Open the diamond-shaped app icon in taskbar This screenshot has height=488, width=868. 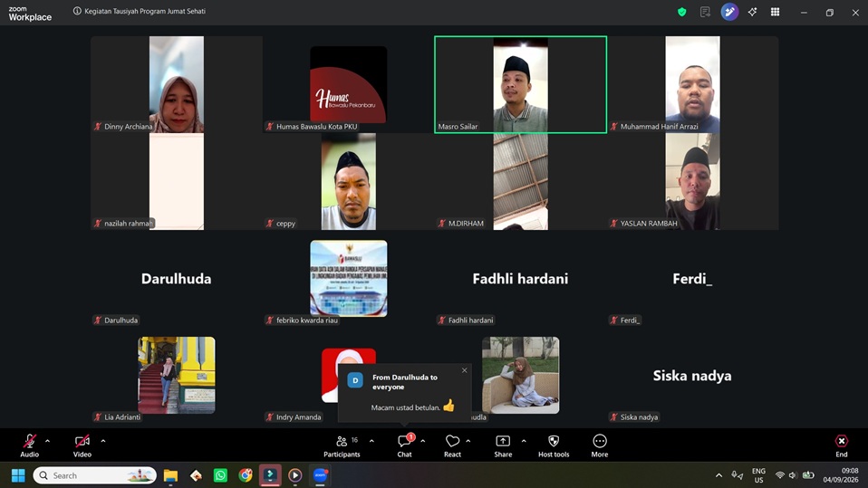click(x=196, y=475)
